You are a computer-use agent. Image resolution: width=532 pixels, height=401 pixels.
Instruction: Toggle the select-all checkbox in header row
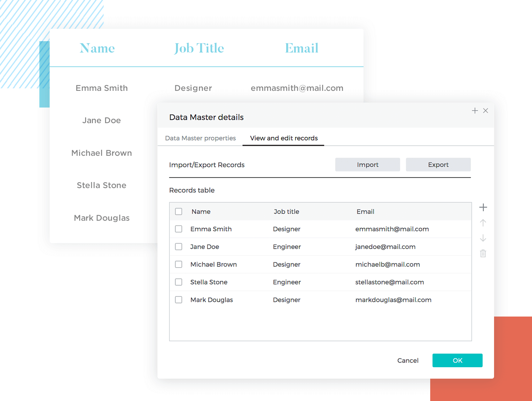(179, 212)
